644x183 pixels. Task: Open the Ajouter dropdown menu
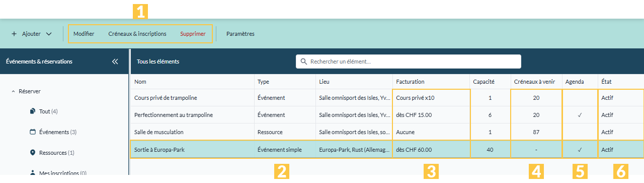click(x=32, y=34)
